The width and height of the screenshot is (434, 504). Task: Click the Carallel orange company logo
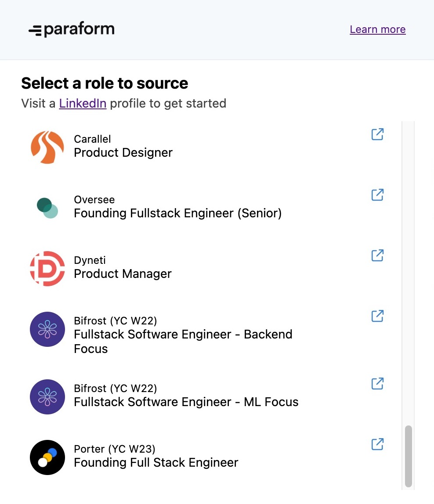point(47,147)
